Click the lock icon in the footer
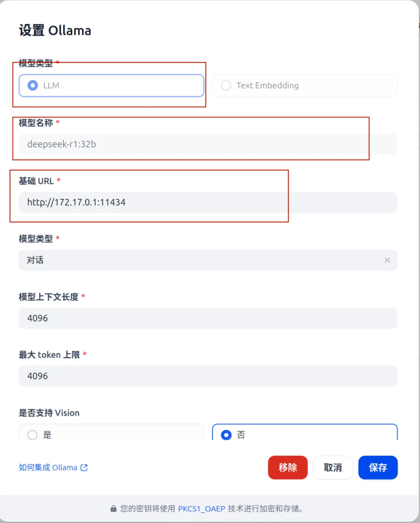420x523 pixels. [114, 509]
